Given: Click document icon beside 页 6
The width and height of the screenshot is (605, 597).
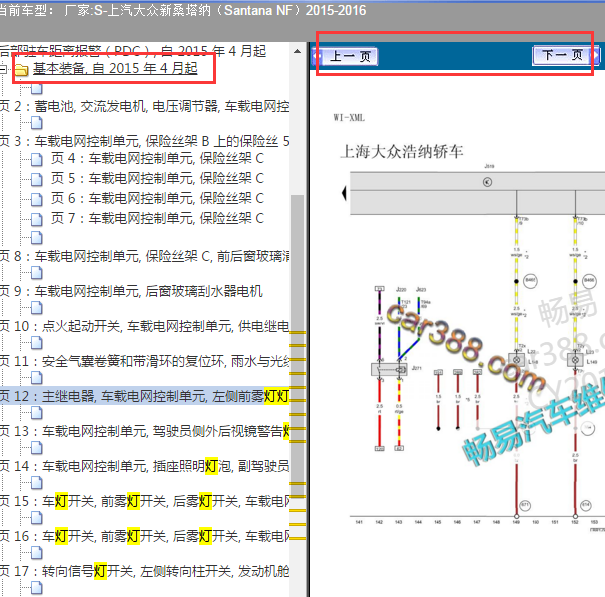Looking at the screenshot, I should [x=37, y=199].
